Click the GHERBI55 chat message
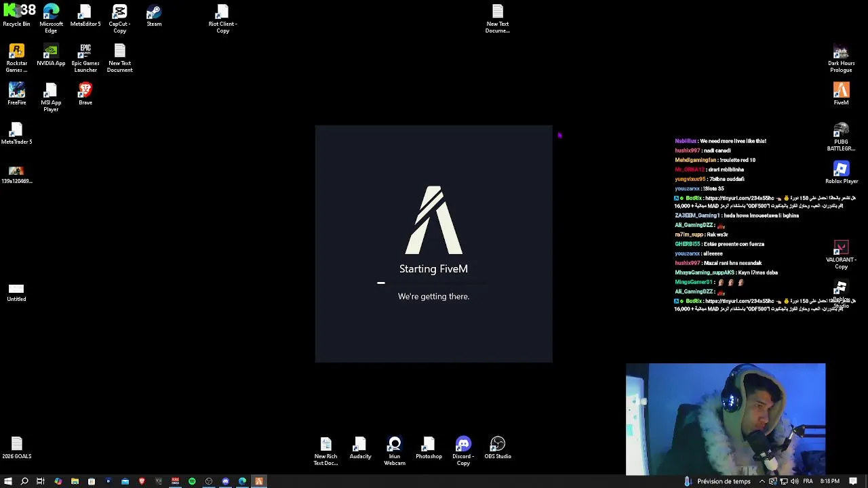This screenshot has height=488, width=868. [x=719, y=244]
